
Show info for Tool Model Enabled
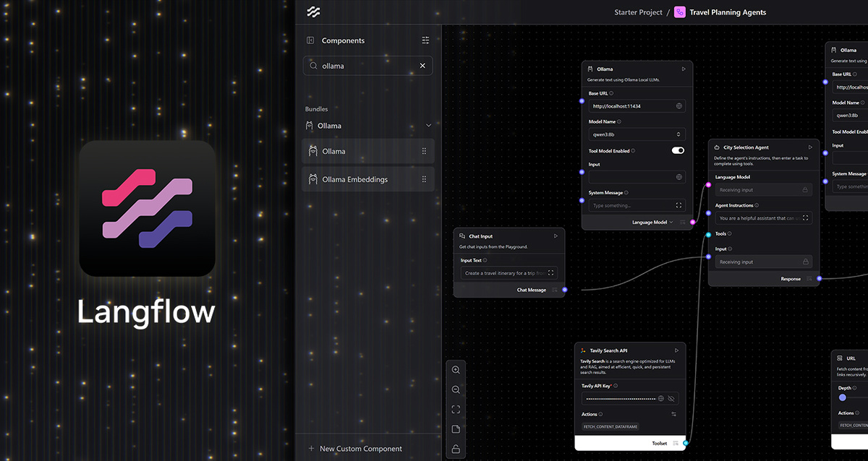(x=633, y=151)
